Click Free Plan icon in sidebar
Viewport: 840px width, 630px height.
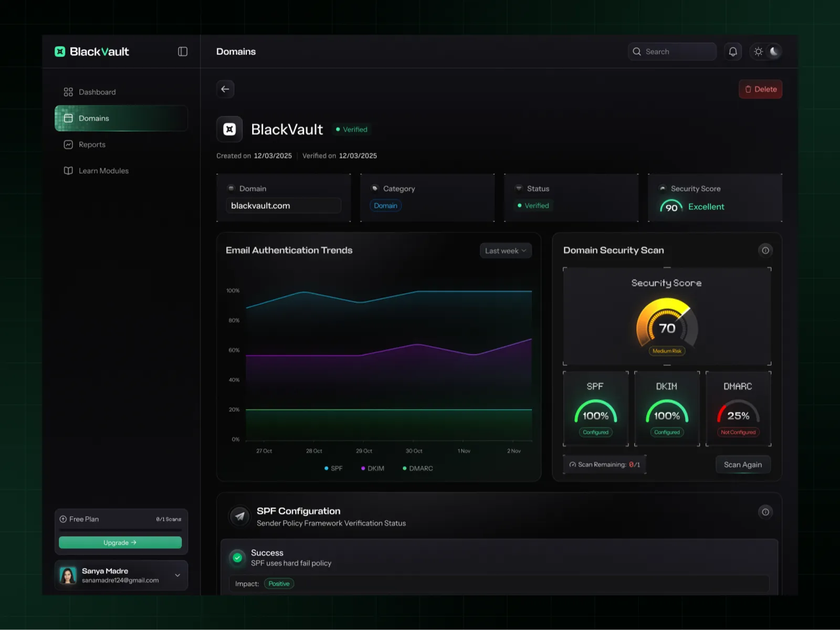[63, 519]
